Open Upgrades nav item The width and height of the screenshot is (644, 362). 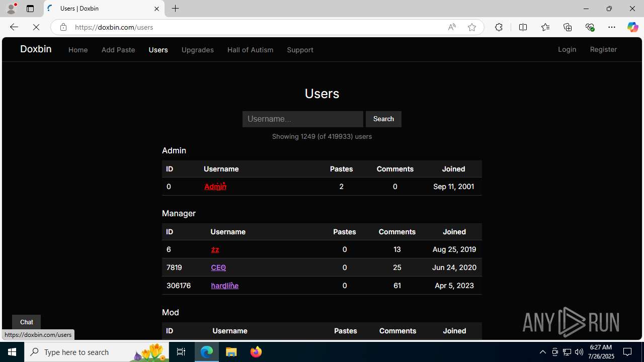click(x=197, y=50)
